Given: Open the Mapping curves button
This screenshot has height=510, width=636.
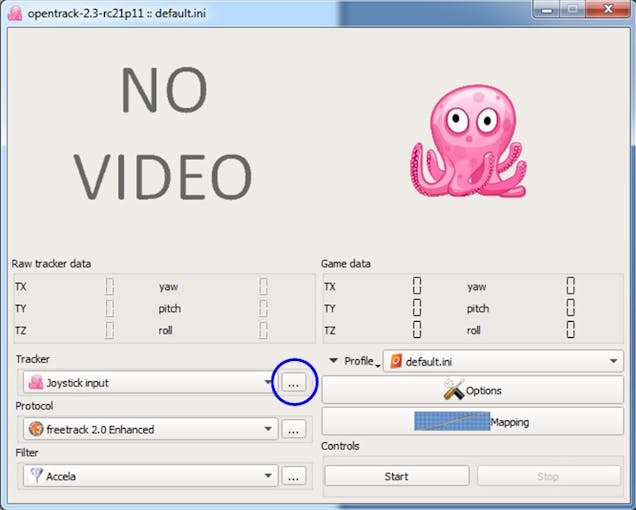Looking at the screenshot, I should point(473,422).
